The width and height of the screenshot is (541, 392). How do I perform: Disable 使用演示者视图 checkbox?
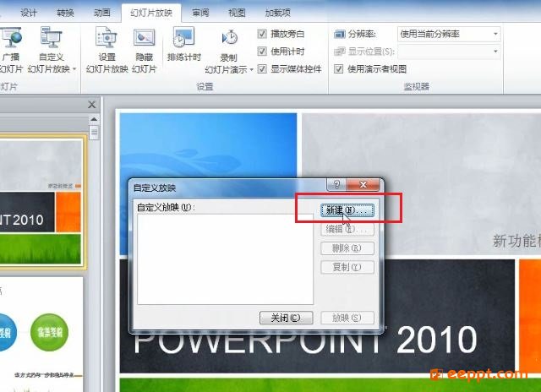338,68
